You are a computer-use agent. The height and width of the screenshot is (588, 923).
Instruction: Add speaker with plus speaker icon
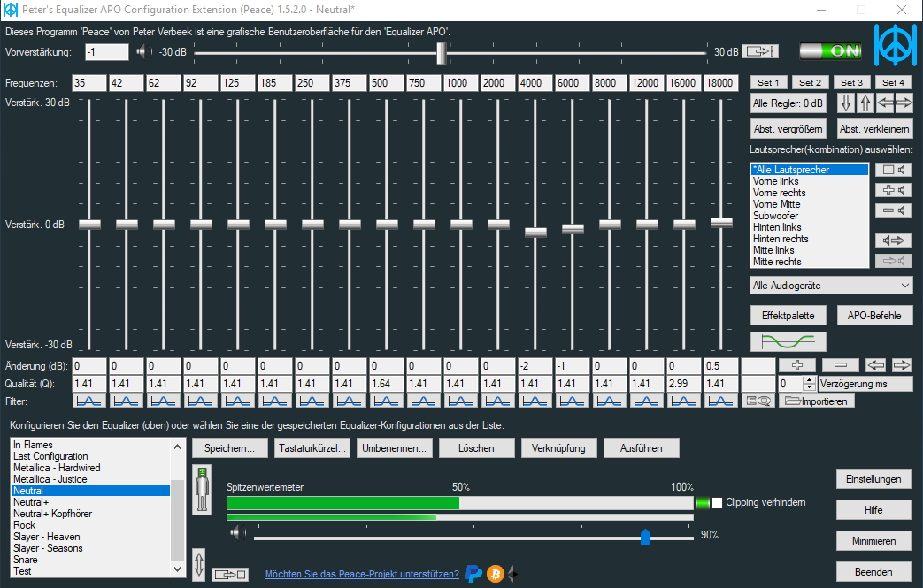pyautogui.click(x=894, y=190)
